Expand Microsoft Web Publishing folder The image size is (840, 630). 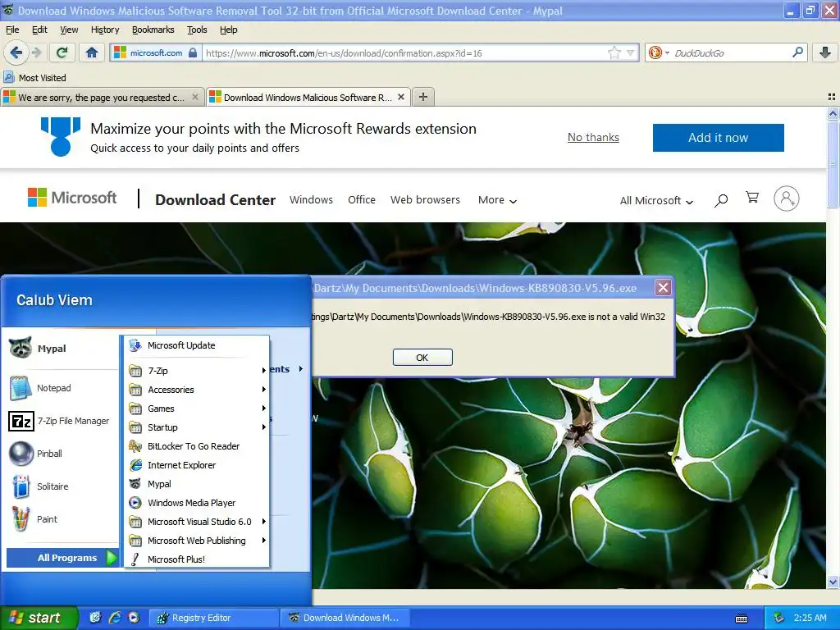tap(197, 541)
